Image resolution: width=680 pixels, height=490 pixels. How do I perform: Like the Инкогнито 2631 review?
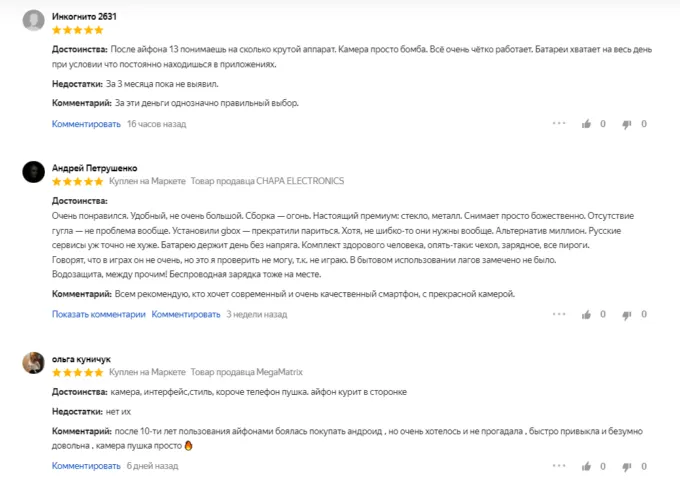click(x=587, y=124)
